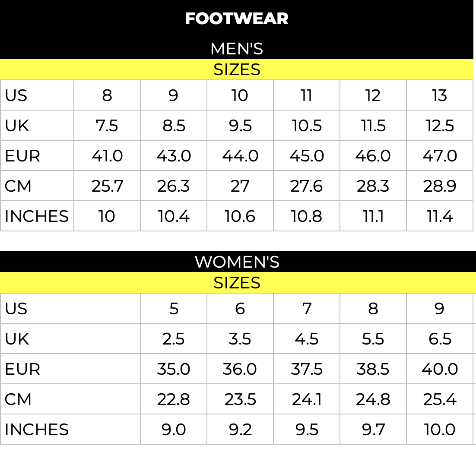Select women's UK 4.5 cell

[306, 339]
